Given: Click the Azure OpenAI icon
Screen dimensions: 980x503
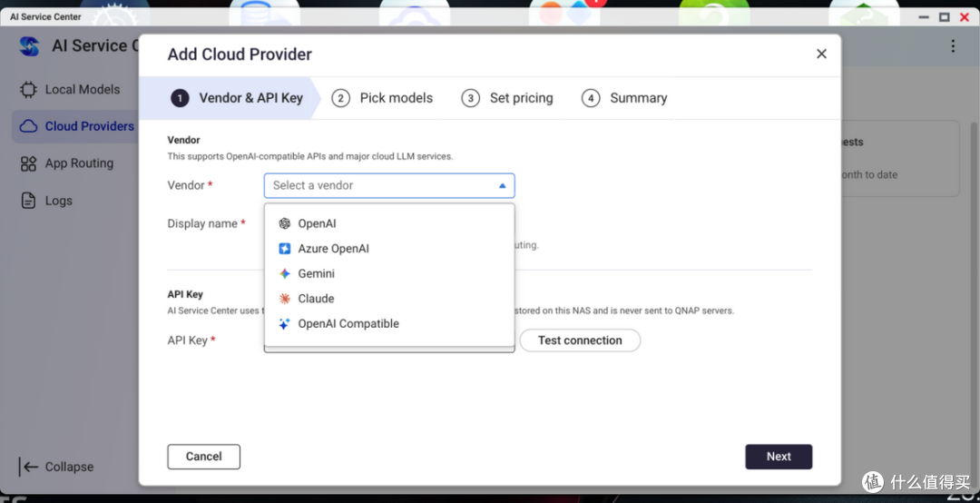Looking at the screenshot, I should [x=284, y=249].
